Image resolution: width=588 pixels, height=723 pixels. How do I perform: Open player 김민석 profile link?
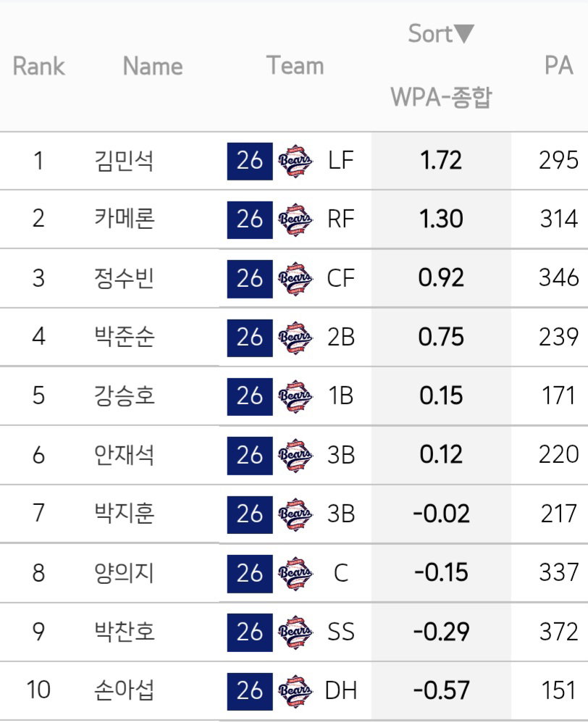click(x=124, y=161)
